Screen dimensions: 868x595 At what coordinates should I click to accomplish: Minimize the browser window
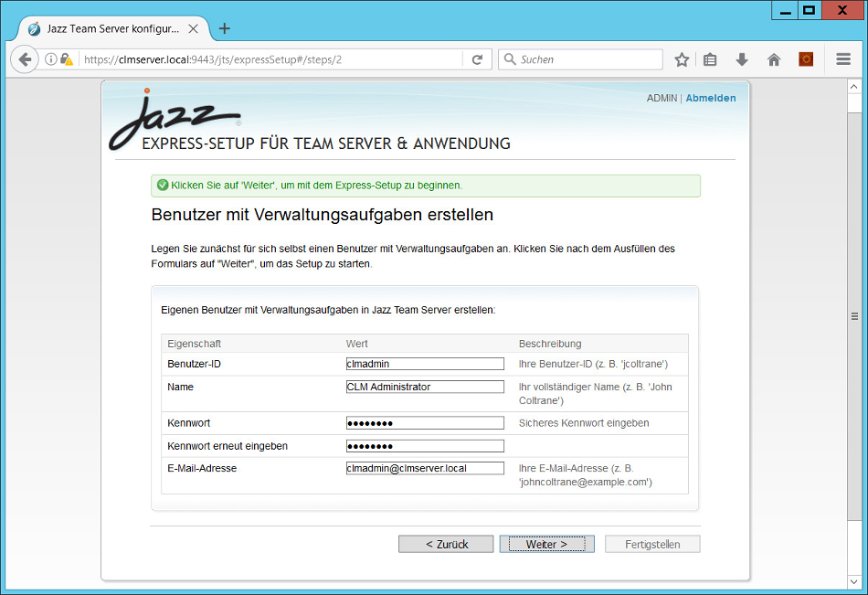[785, 11]
